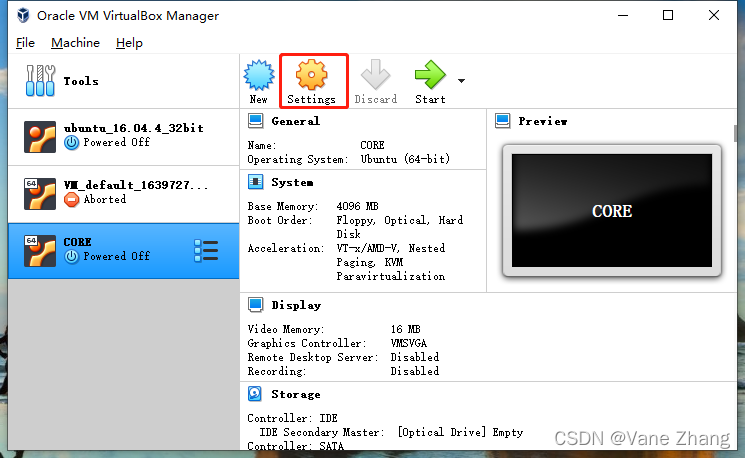
Task: Click the Remote Desktop Server label
Action: point(313,357)
